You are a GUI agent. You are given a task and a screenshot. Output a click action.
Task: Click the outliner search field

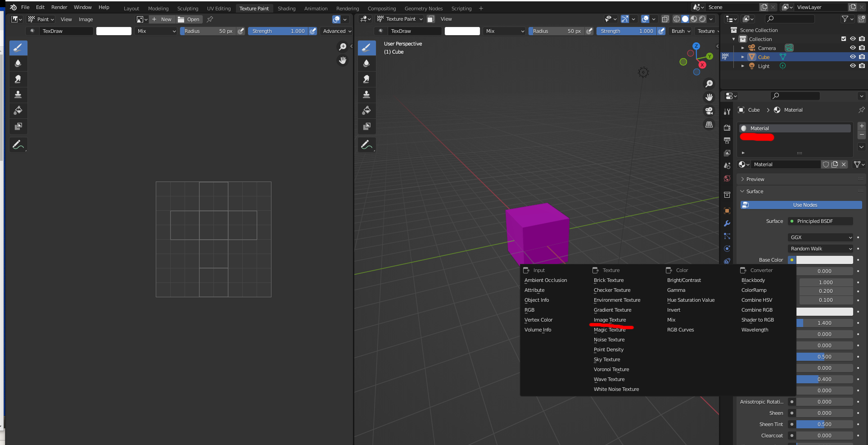(790, 19)
